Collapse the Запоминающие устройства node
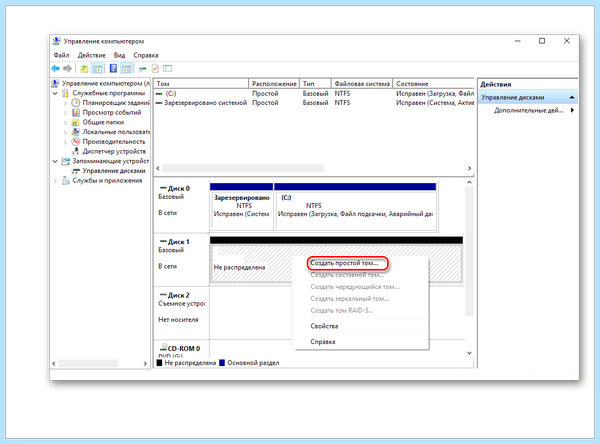This screenshot has height=444, width=600. pyautogui.click(x=55, y=161)
